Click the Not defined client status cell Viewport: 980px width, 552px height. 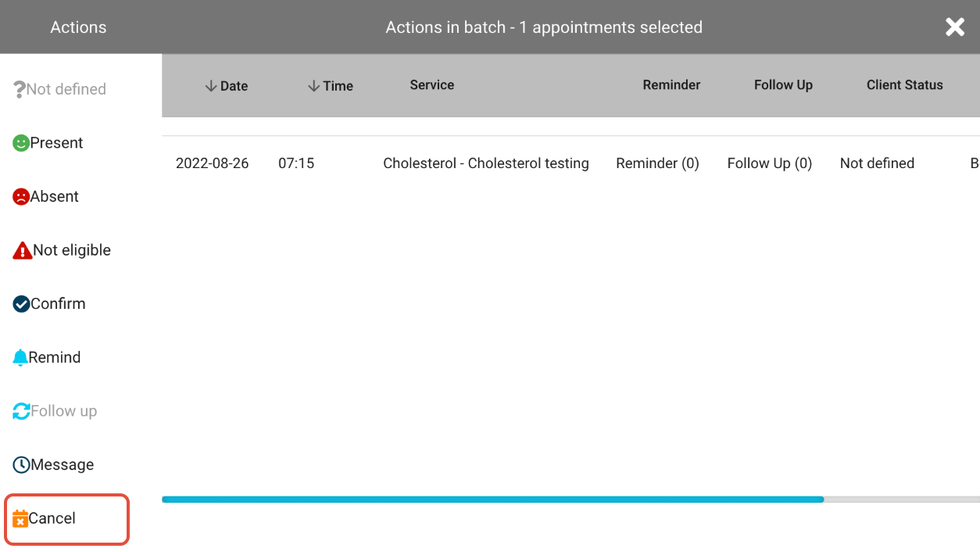click(877, 163)
